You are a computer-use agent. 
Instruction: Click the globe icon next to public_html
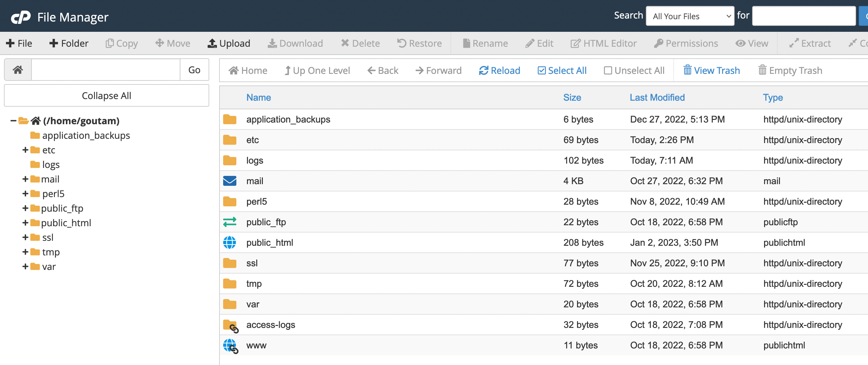tap(229, 242)
